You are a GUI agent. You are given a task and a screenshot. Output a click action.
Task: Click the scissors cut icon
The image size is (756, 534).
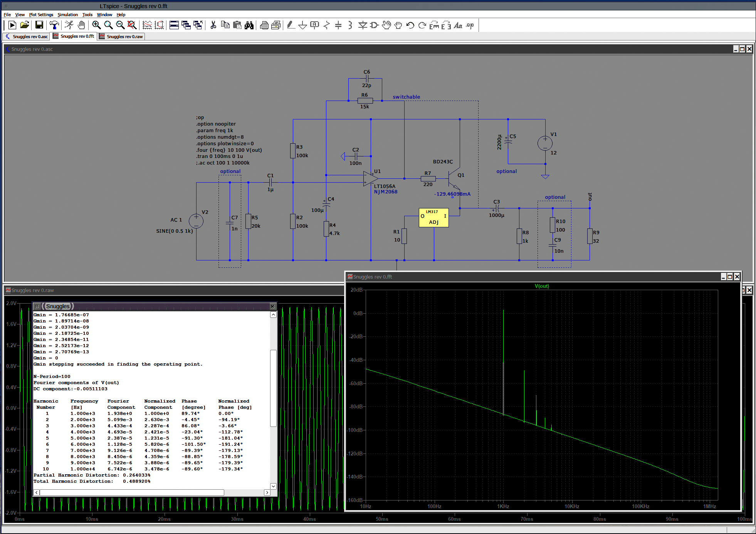213,25
